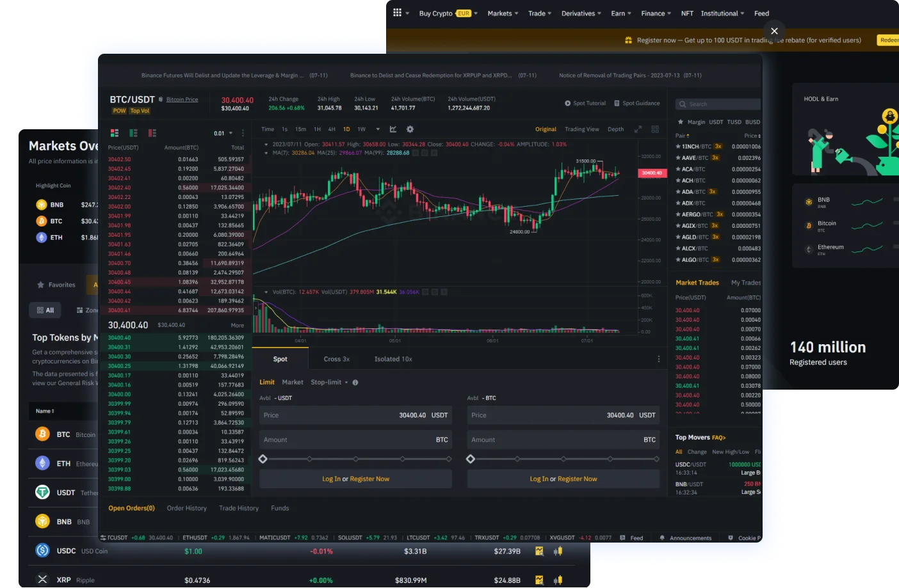This screenshot has height=588, width=899.
Task: Open the apps grid icon in top navigation
Action: pos(397,13)
